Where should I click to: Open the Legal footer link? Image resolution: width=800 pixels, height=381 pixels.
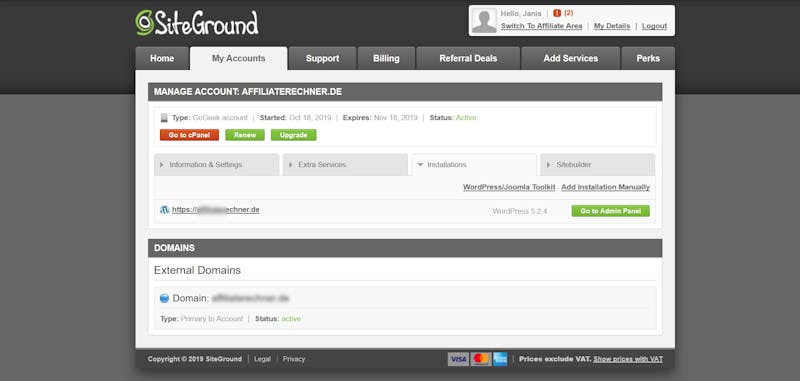(262, 359)
